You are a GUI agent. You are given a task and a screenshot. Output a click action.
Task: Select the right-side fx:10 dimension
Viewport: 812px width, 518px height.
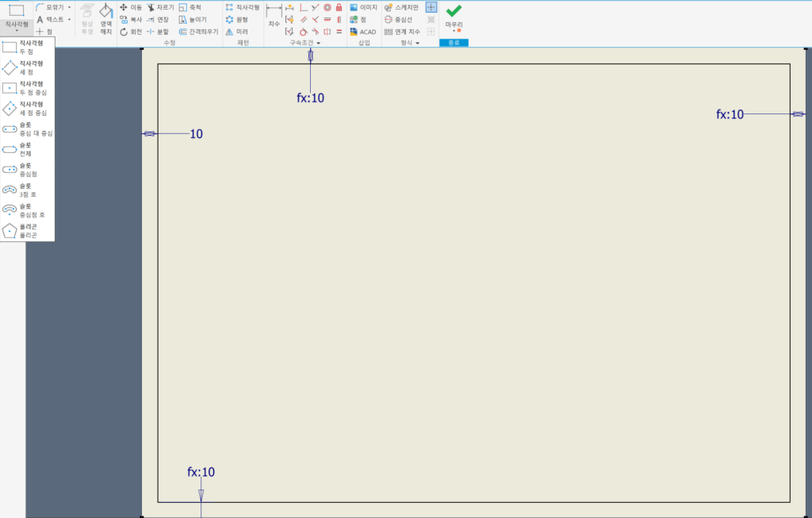pyautogui.click(x=730, y=114)
